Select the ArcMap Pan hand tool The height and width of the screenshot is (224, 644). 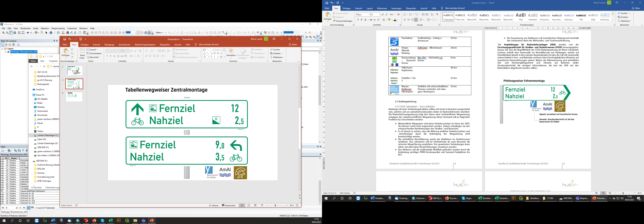pyautogui.click(x=11, y=33)
